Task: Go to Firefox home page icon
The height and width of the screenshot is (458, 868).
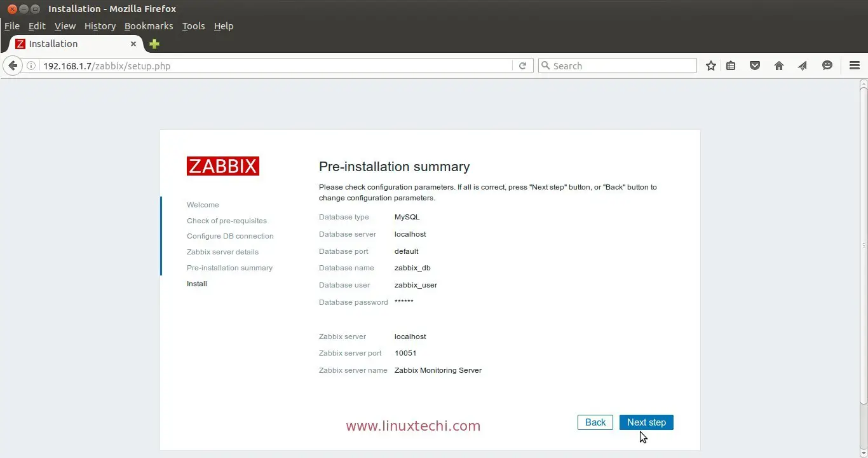Action: pos(779,66)
